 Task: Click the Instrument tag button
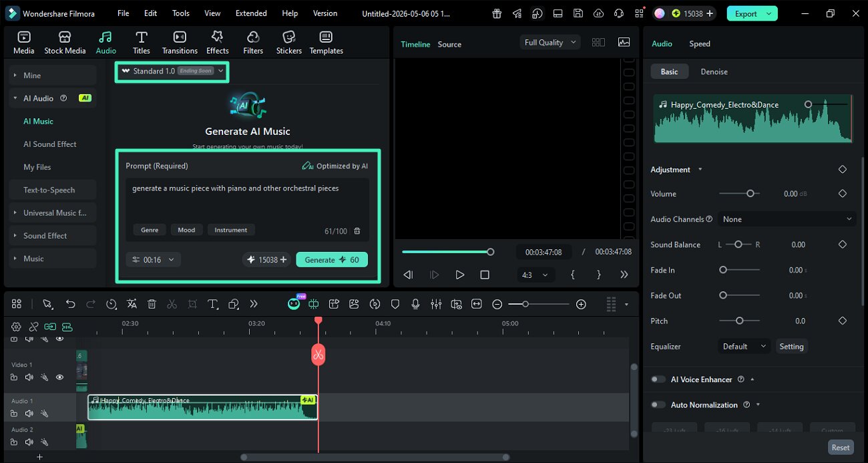[231, 230]
